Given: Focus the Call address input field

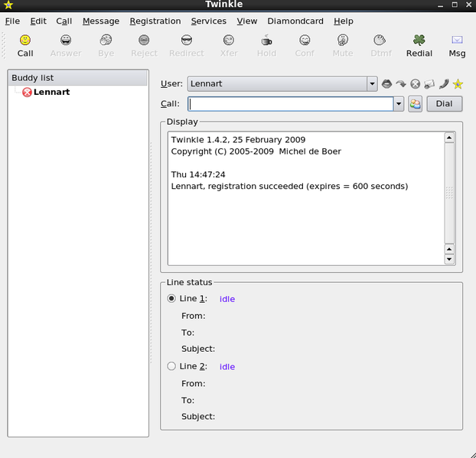Looking at the screenshot, I should click(x=290, y=104).
